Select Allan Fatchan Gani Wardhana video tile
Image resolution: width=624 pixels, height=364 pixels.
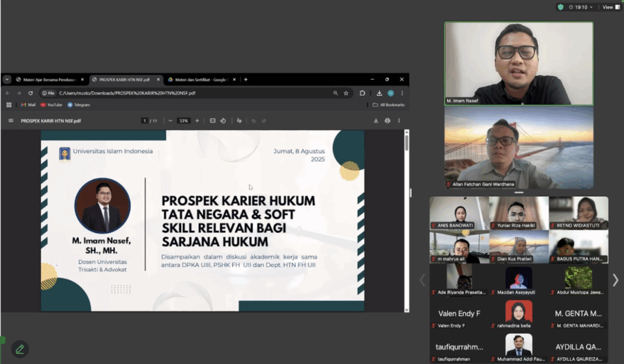click(519, 147)
